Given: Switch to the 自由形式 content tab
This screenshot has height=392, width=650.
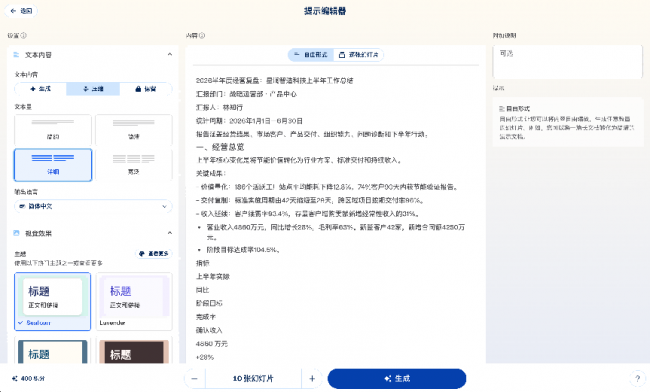Looking at the screenshot, I should (x=311, y=55).
